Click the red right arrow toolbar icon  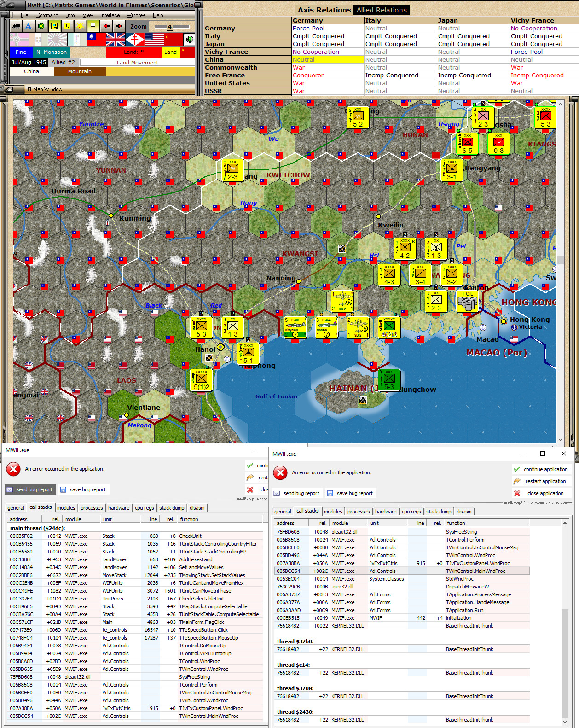point(119,26)
